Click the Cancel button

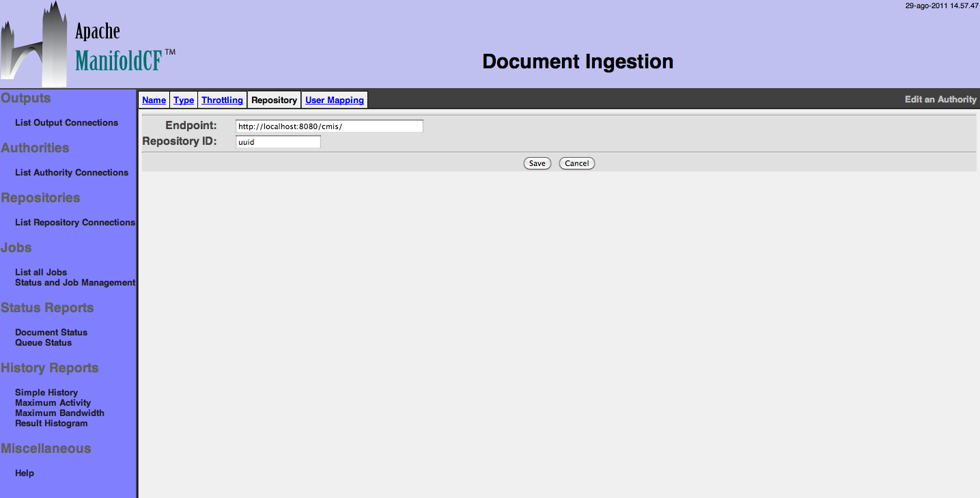coord(576,163)
